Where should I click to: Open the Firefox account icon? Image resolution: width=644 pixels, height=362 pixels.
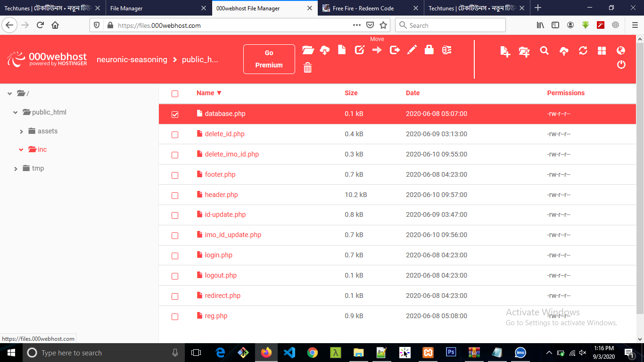pos(570,25)
